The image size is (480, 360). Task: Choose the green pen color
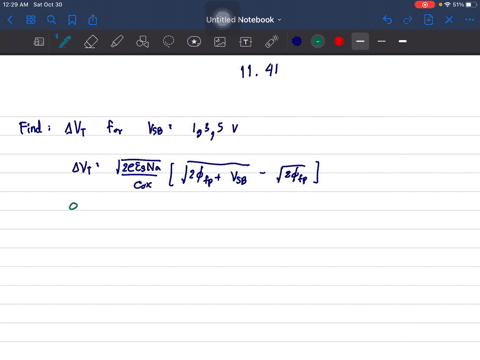coord(318,41)
